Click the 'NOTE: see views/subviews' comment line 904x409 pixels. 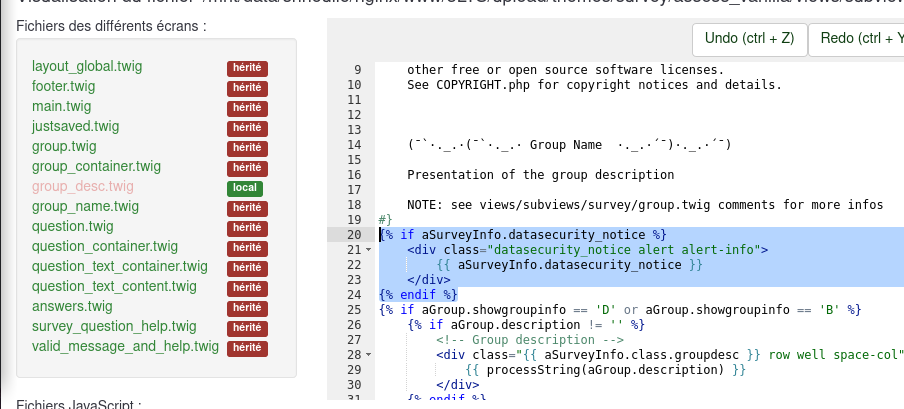[645, 205]
